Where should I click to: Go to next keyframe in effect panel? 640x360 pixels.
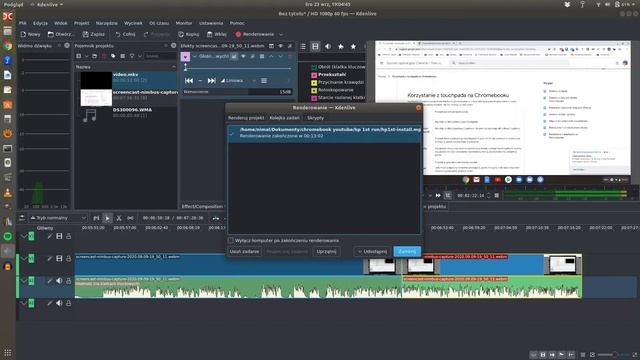click(x=211, y=81)
